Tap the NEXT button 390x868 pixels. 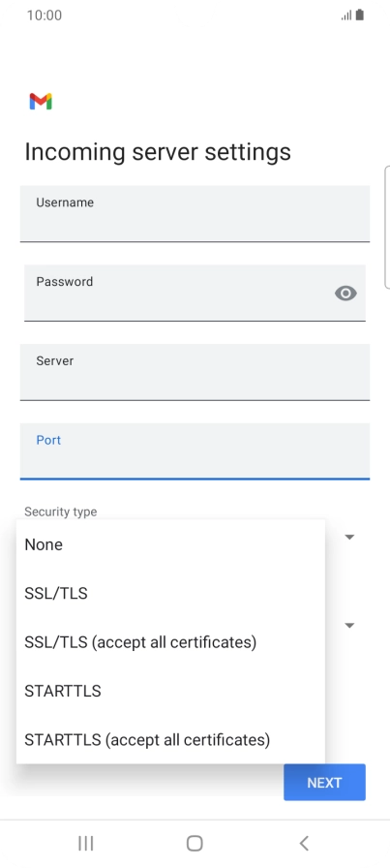point(325,782)
